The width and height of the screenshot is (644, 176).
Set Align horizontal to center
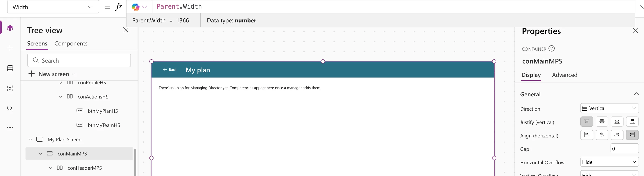[602, 135]
